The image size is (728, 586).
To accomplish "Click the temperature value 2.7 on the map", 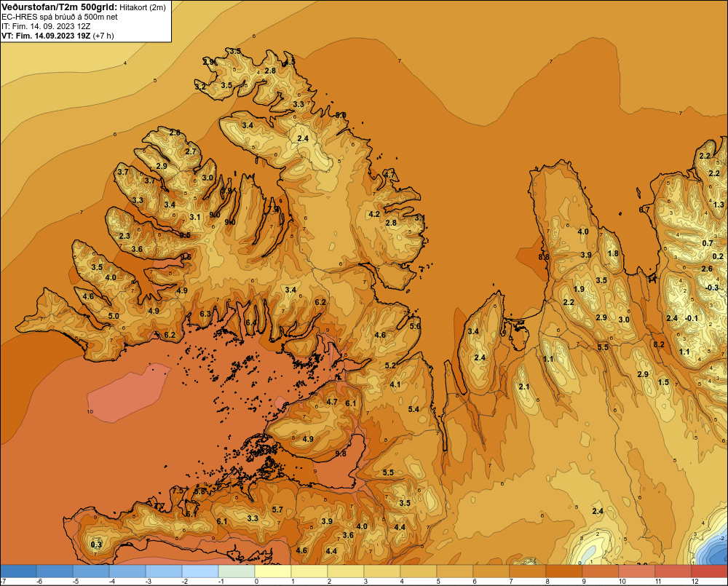I will (x=191, y=151).
